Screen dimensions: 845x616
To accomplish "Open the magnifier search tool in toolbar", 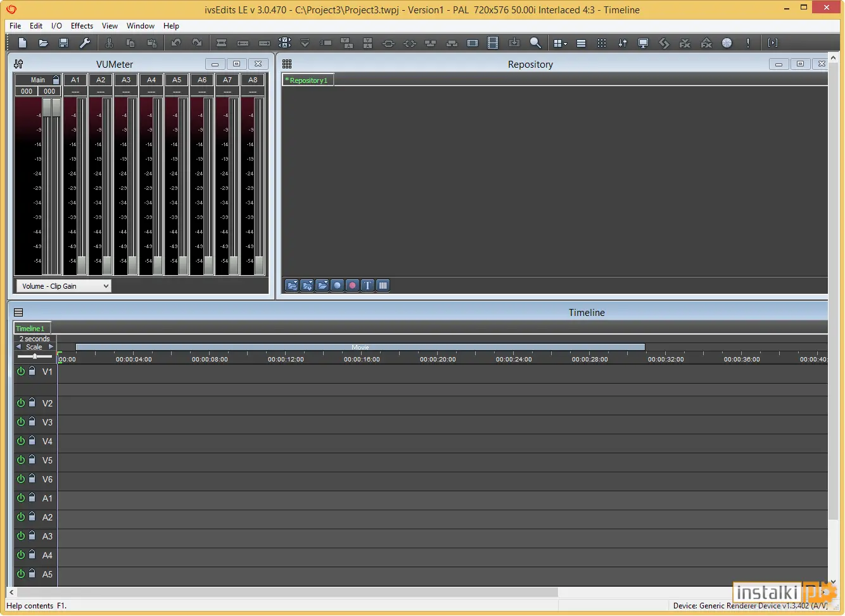I will 535,43.
